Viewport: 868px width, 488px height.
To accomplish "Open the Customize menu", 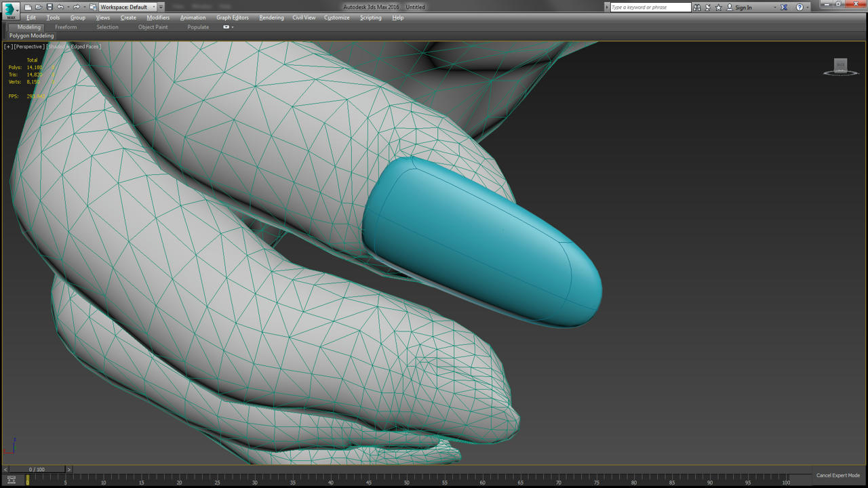I will (x=337, y=18).
